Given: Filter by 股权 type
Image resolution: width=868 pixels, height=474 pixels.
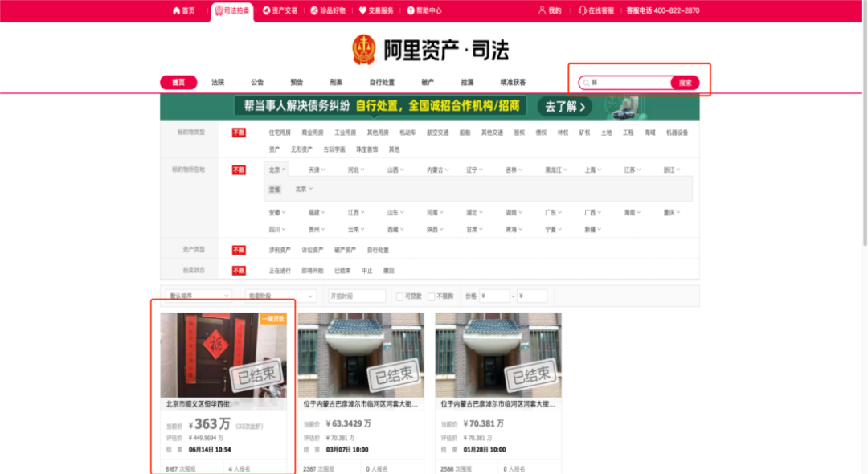Looking at the screenshot, I should [x=519, y=133].
